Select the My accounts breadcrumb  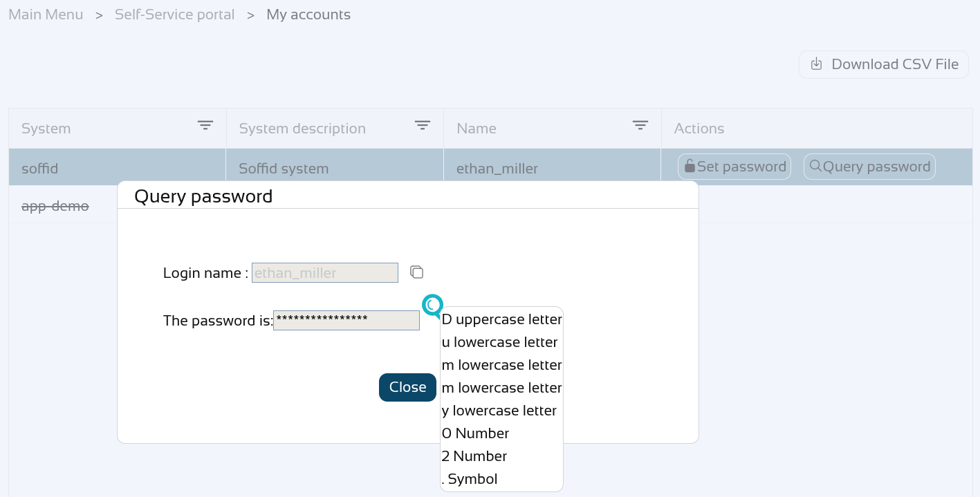[308, 15]
